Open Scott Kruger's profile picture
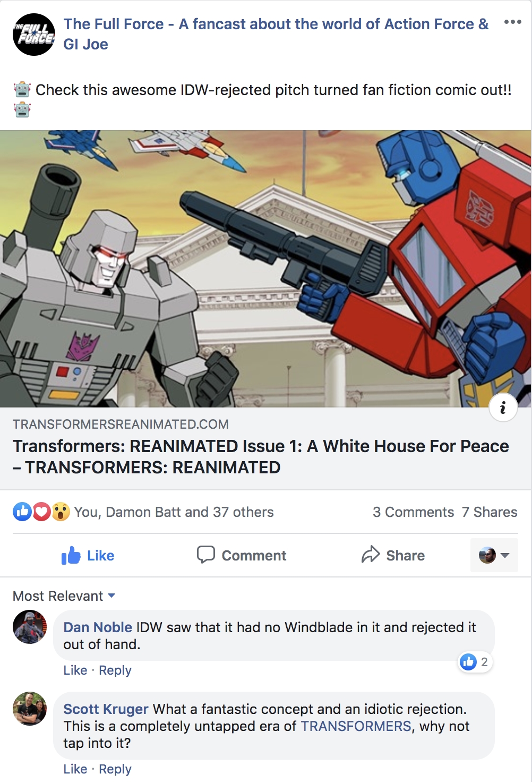The height and width of the screenshot is (782, 532). (x=30, y=709)
